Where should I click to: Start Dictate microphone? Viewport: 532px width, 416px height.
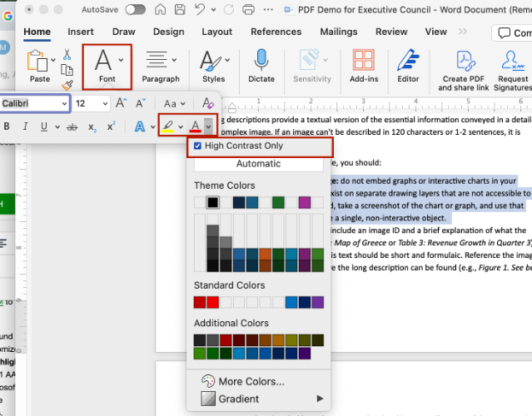click(x=261, y=67)
